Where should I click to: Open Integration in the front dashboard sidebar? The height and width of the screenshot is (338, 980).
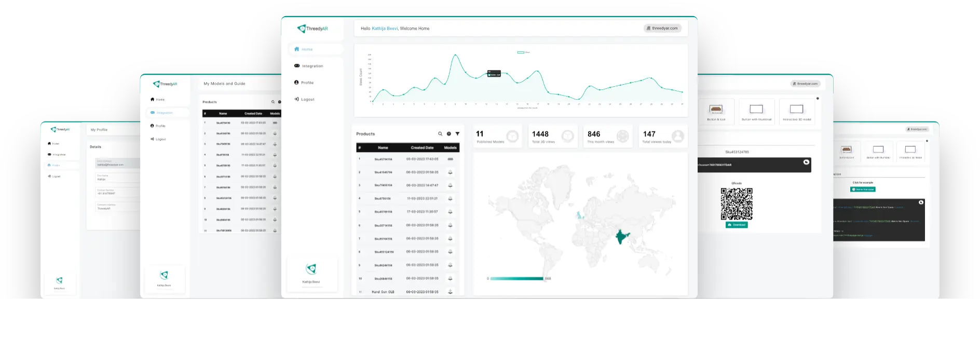click(309, 66)
